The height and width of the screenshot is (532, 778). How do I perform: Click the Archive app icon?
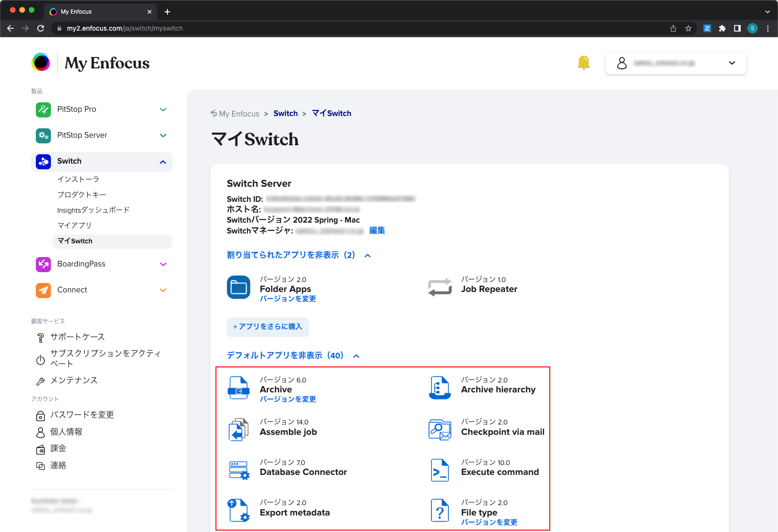(x=239, y=388)
